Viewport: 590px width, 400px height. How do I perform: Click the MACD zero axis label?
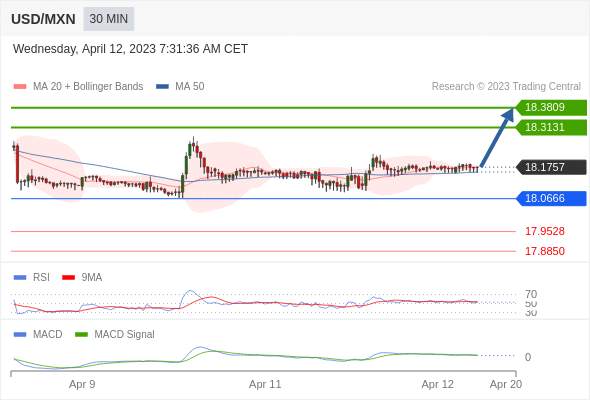528,357
